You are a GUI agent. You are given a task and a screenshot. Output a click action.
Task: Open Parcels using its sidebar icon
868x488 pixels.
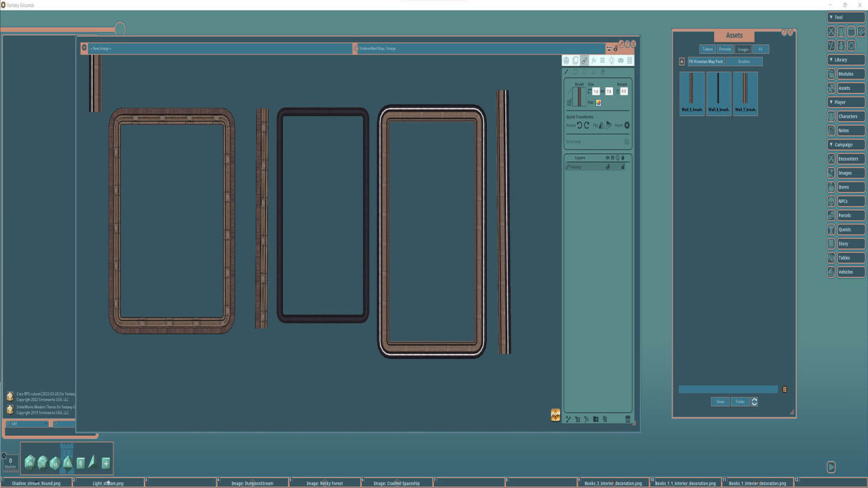(x=831, y=215)
